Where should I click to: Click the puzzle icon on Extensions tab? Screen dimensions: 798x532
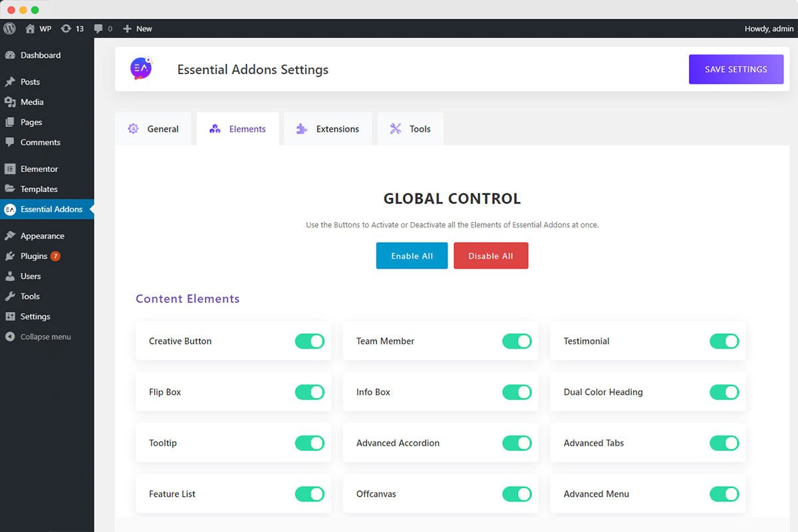pos(302,129)
